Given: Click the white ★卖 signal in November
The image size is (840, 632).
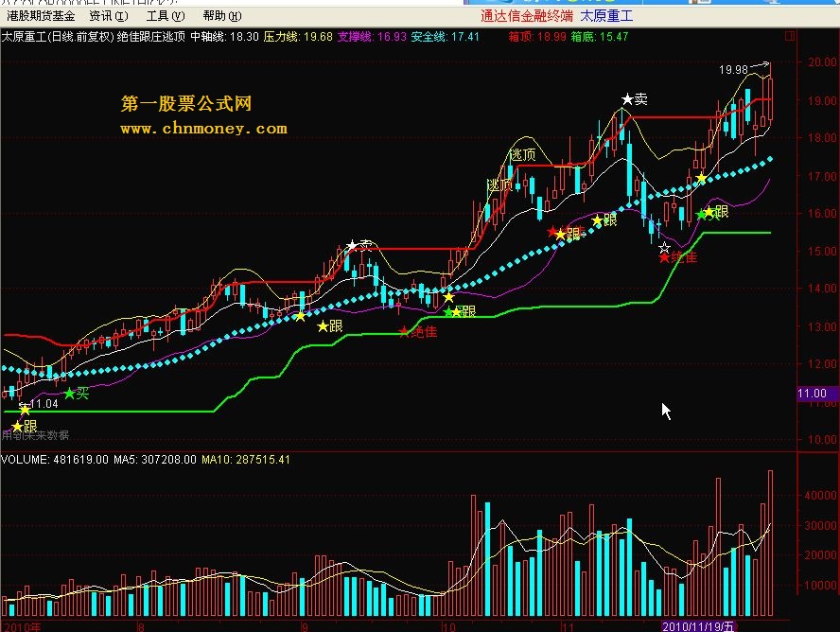Looking at the screenshot, I should pyautogui.click(x=635, y=99).
